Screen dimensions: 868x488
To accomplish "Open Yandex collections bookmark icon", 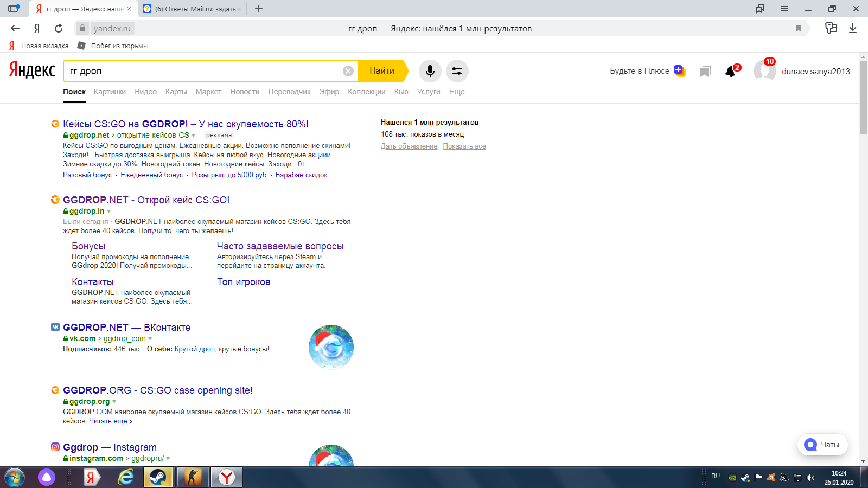I will pyautogui.click(x=705, y=72).
